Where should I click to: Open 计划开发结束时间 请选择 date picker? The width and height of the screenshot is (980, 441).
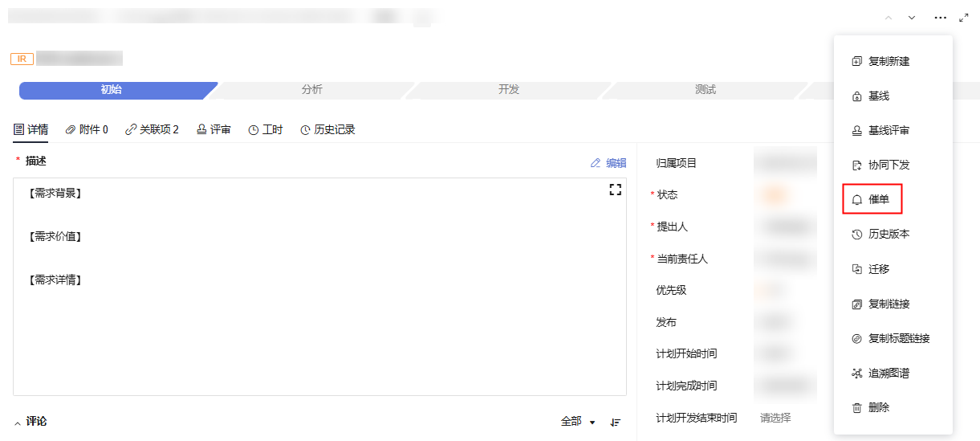tap(775, 418)
